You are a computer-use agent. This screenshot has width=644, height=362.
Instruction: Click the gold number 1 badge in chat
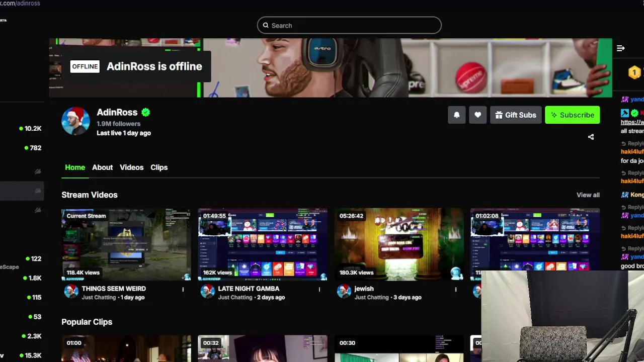pos(634,72)
